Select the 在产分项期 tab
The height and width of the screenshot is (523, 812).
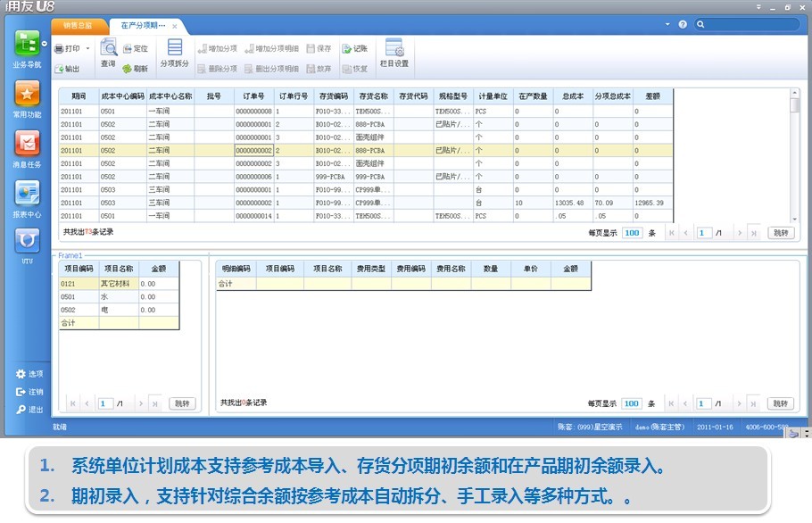coord(143,25)
